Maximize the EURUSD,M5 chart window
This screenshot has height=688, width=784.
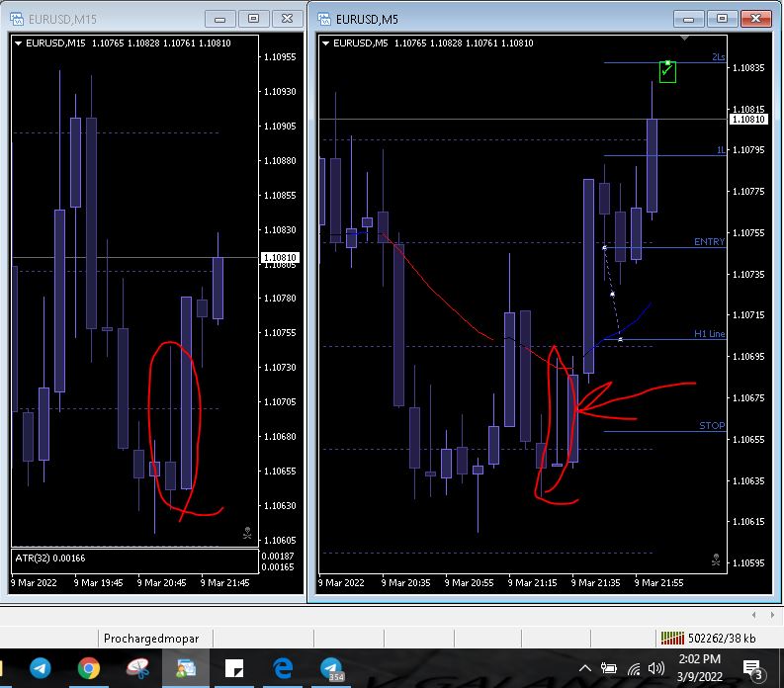(x=722, y=19)
